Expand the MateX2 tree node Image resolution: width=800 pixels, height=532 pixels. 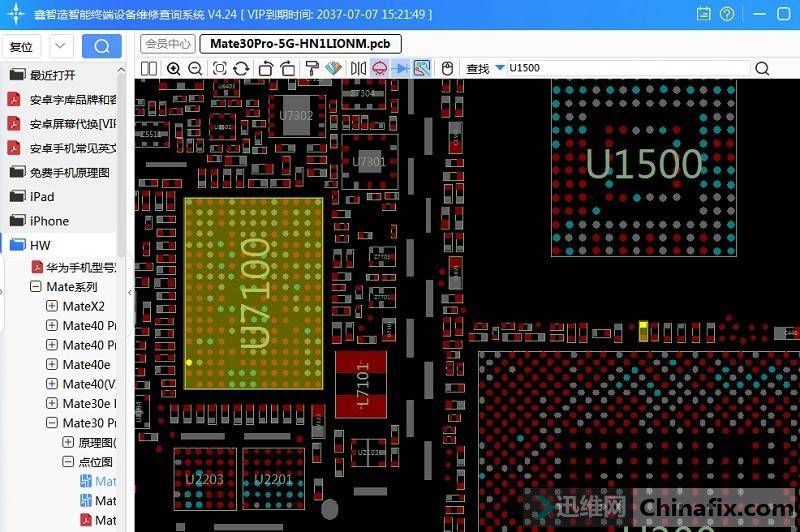tap(52, 306)
